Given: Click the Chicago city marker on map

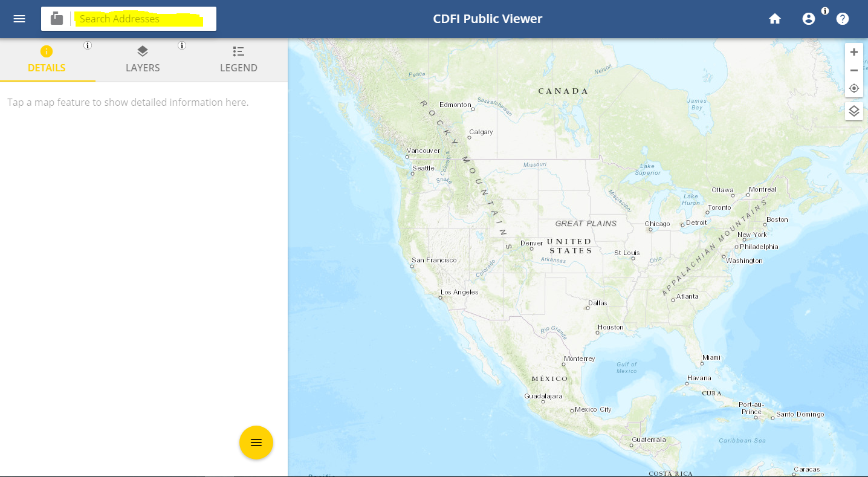Looking at the screenshot, I should click(x=650, y=229).
